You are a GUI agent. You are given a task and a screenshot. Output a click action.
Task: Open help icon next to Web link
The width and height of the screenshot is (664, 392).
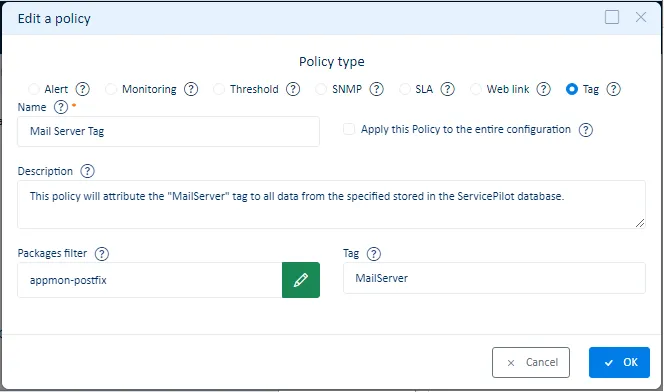pos(544,89)
